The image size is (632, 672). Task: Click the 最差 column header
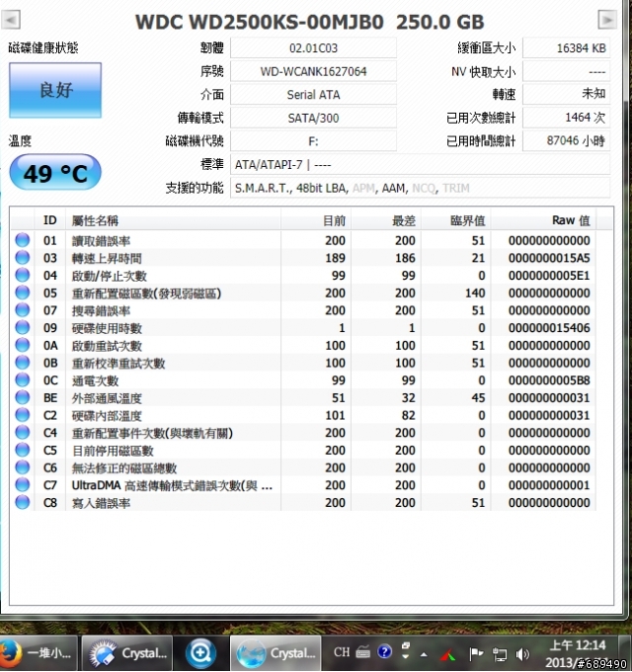tap(386, 220)
